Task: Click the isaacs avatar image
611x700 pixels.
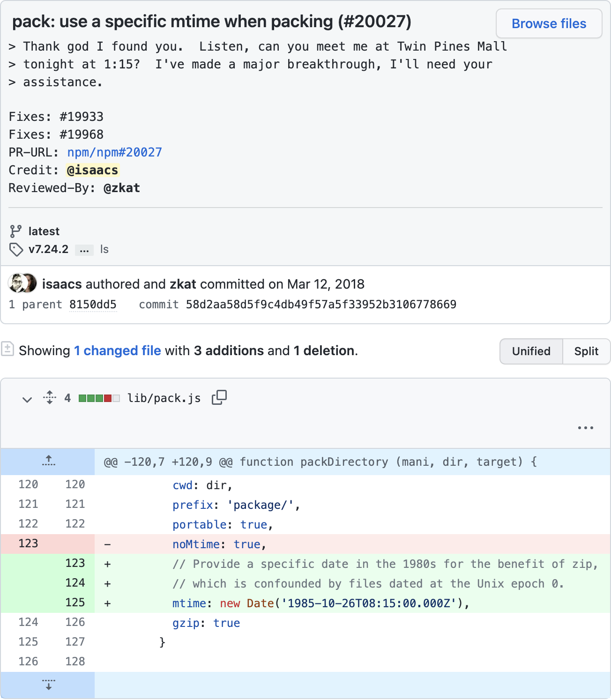Action: 17,283
